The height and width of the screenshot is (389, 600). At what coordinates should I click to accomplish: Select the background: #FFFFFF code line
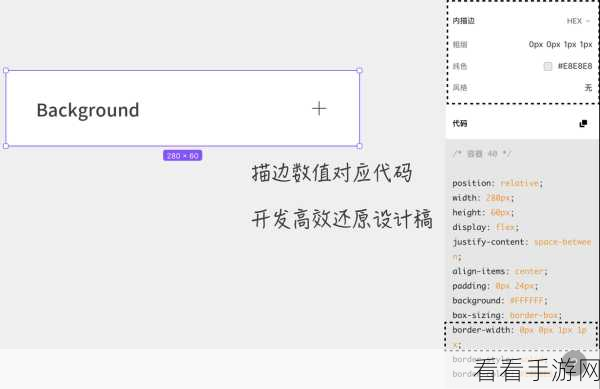(500, 301)
